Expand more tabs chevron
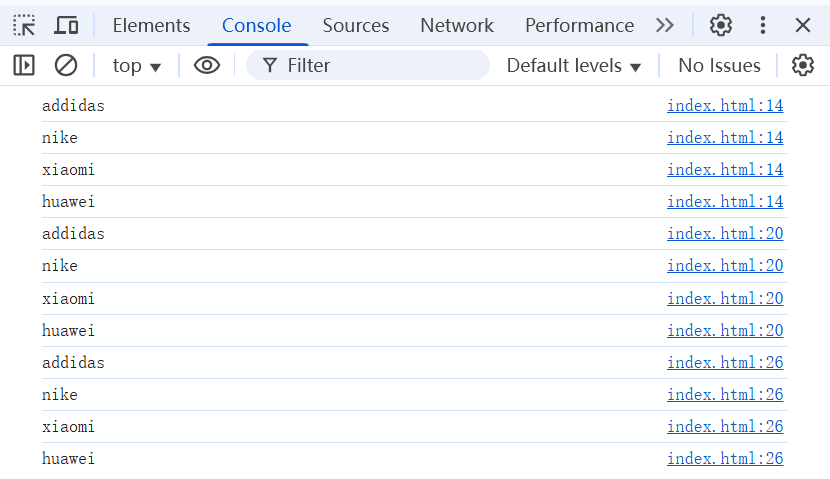Viewport: 830px width, 479px height. 665,25
